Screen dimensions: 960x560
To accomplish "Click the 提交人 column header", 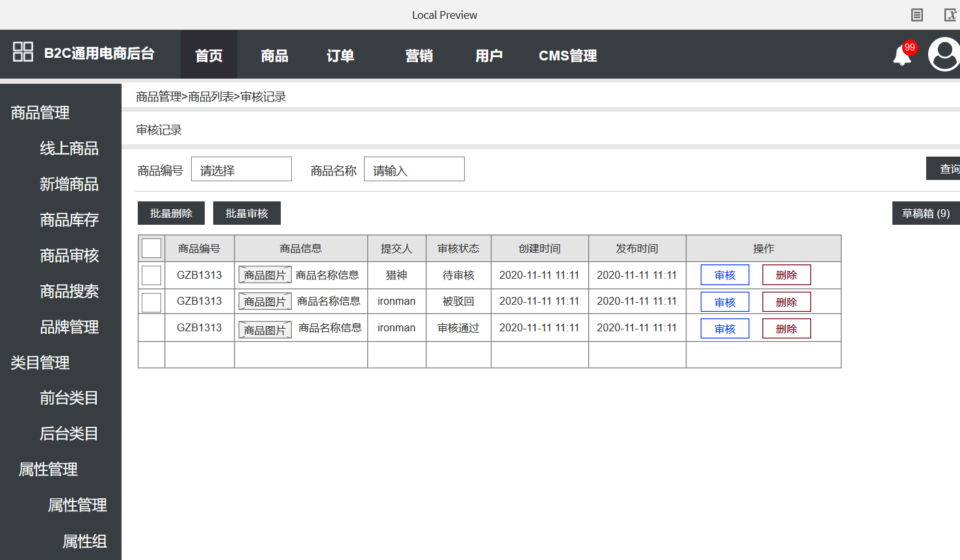I will 396,248.
